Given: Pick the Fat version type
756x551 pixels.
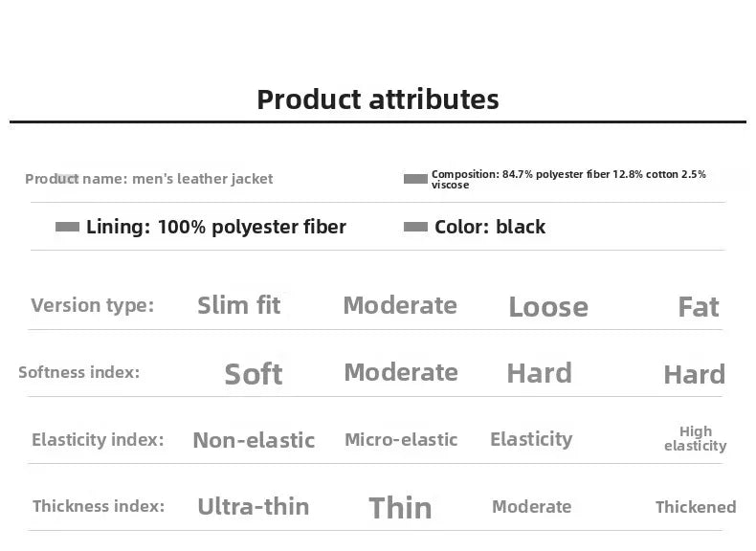Looking at the screenshot, I should pos(699,307).
